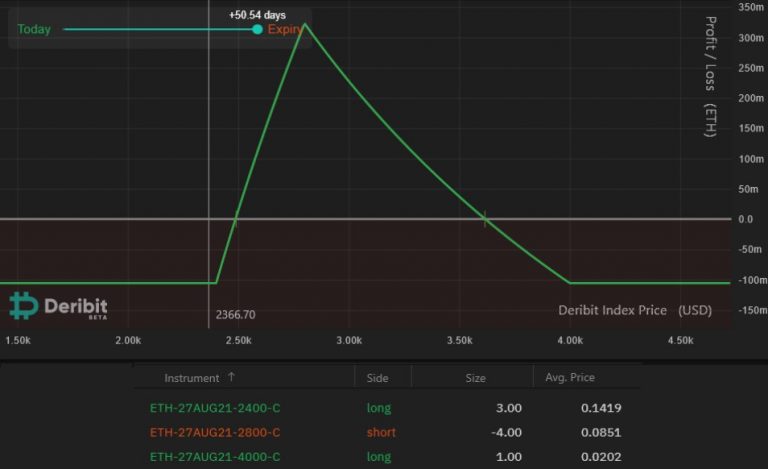
Task: Click the upper breakeven marker near 3.6k
Action: (485, 219)
